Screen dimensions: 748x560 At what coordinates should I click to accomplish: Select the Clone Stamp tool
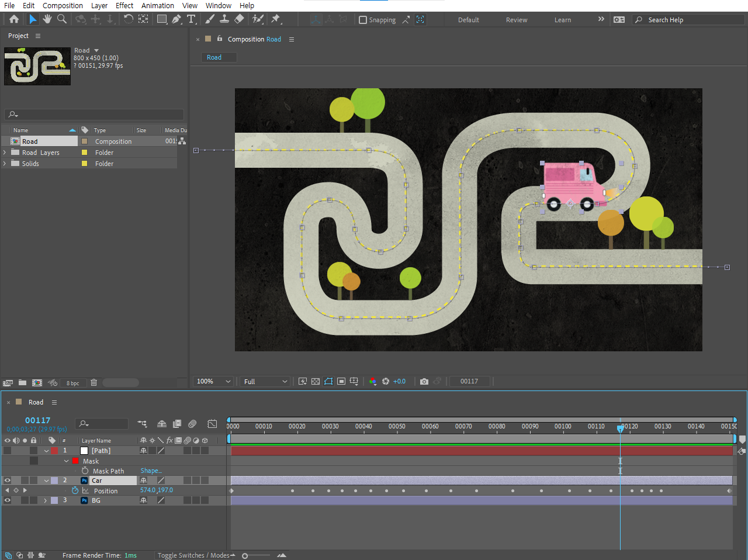(x=224, y=19)
